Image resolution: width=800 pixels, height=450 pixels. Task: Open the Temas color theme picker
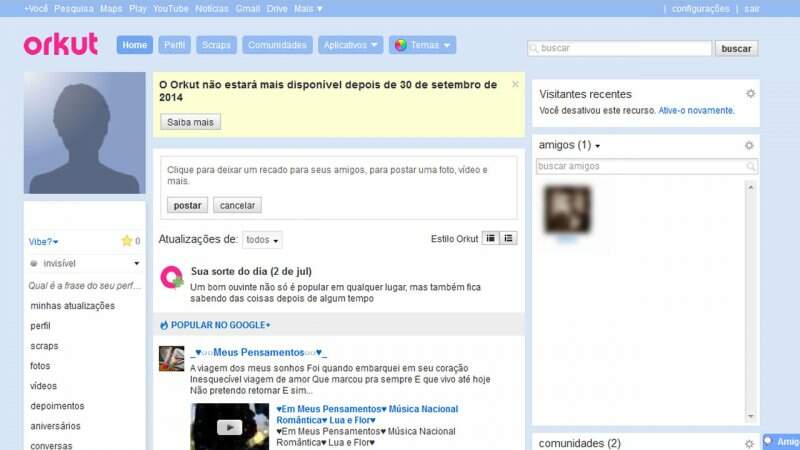(423, 45)
